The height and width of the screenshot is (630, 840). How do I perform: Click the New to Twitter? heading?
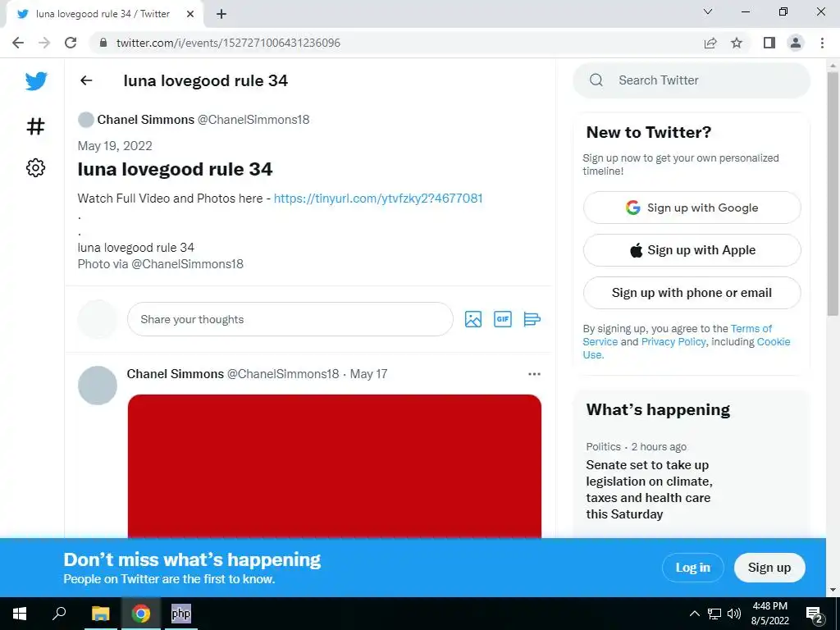648,132
